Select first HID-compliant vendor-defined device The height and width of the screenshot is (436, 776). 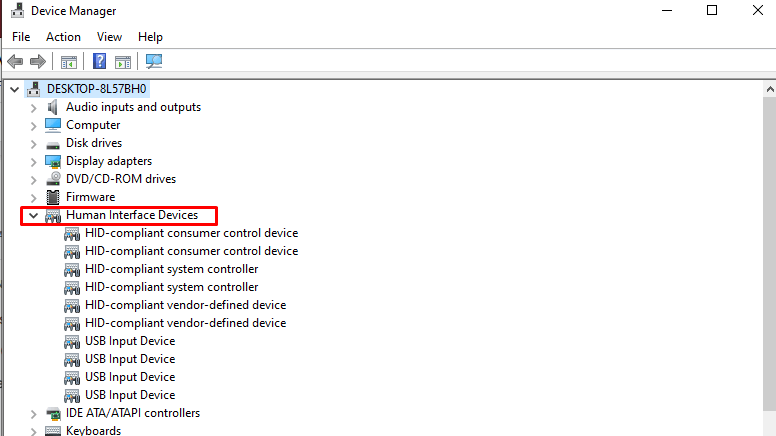coord(185,305)
